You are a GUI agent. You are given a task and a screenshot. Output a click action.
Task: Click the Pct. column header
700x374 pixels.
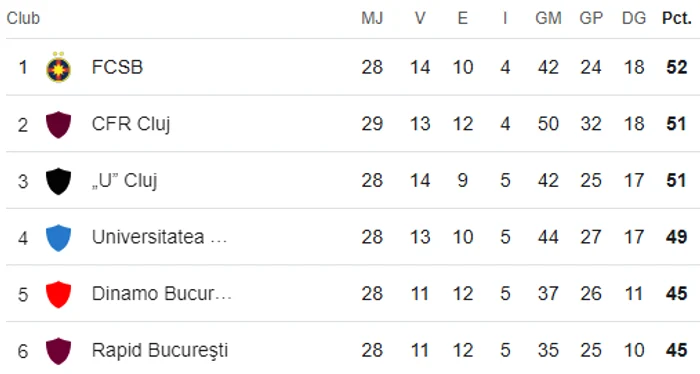[677, 18]
